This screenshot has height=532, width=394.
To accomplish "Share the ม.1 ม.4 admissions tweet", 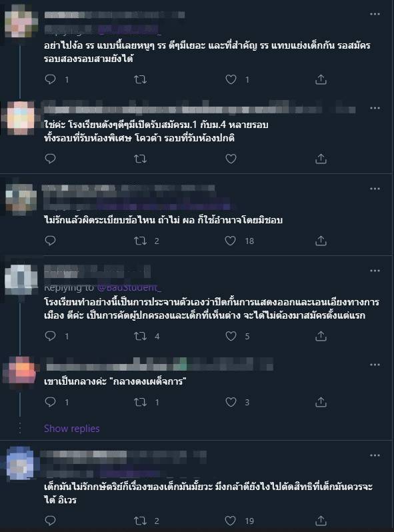I will click(321, 159).
